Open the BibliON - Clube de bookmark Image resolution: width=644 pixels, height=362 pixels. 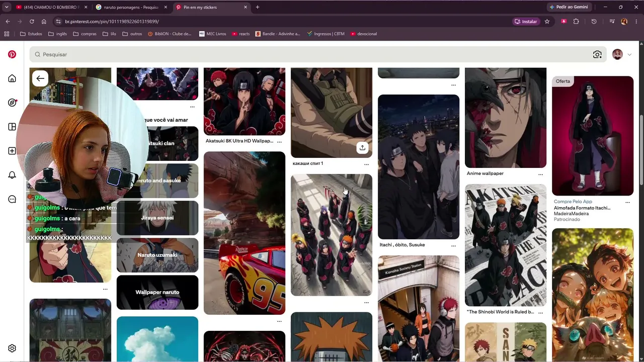pyautogui.click(x=170, y=34)
